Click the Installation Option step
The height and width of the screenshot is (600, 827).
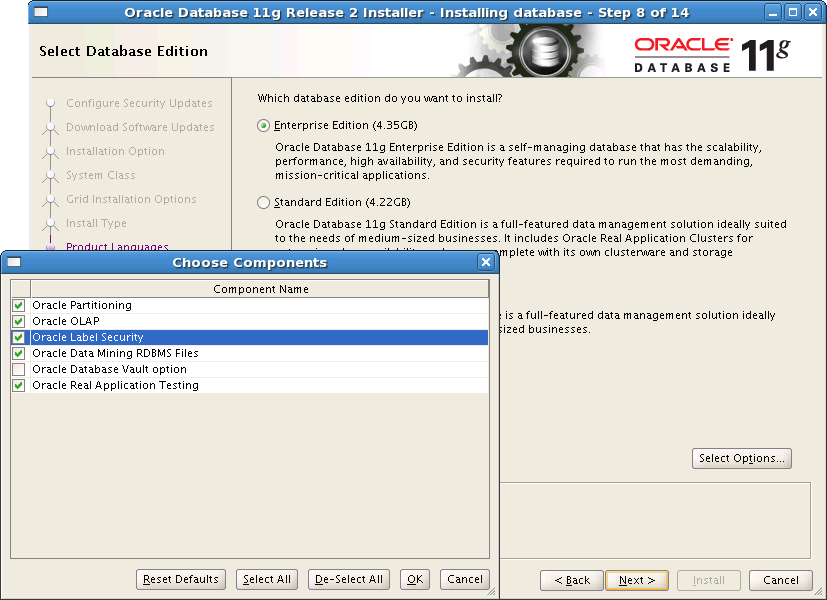[x=116, y=151]
